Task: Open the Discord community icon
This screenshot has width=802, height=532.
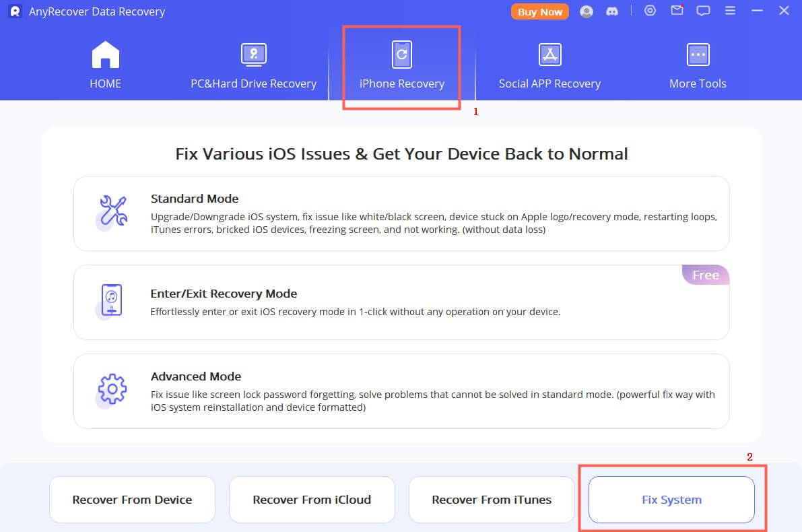Action: (x=611, y=11)
